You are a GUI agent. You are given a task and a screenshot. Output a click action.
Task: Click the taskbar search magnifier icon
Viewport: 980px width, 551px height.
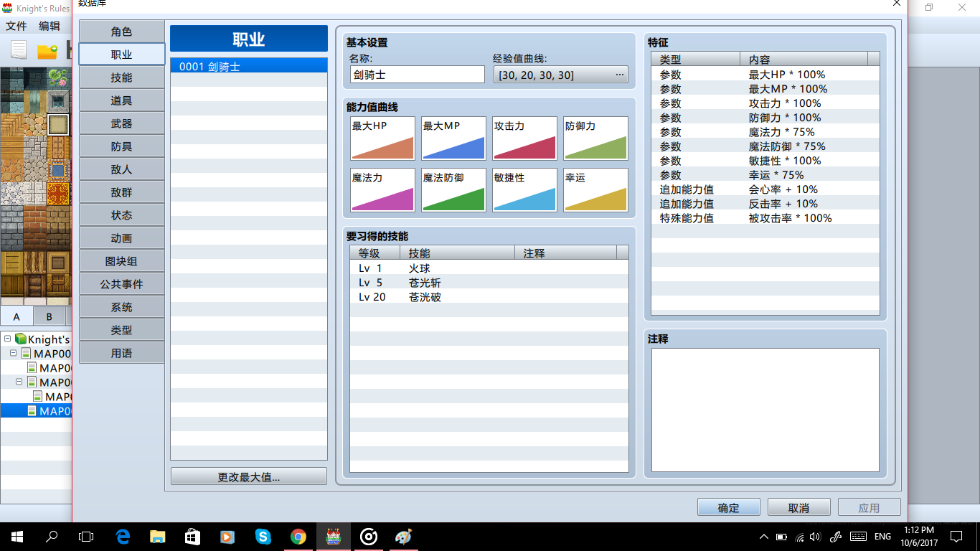point(52,537)
